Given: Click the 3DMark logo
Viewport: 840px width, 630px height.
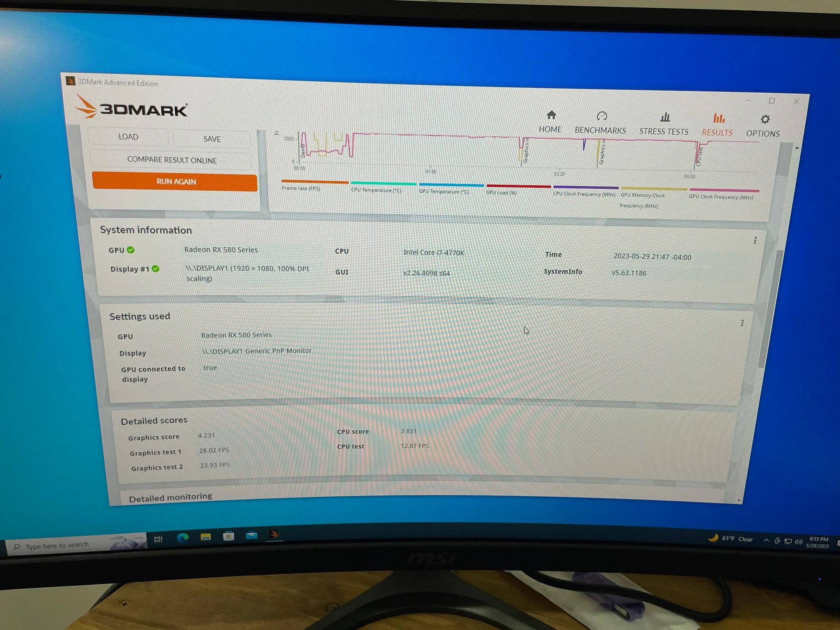Looking at the screenshot, I should point(131,108).
